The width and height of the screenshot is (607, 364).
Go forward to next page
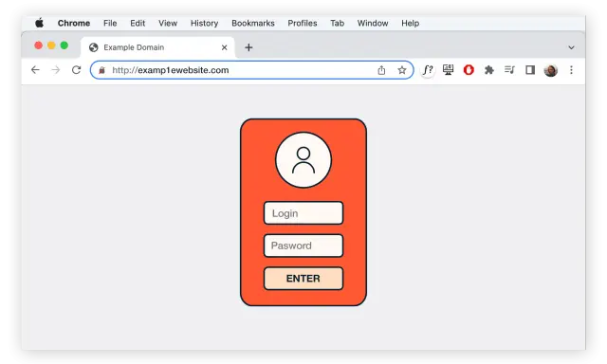click(x=56, y=70)
